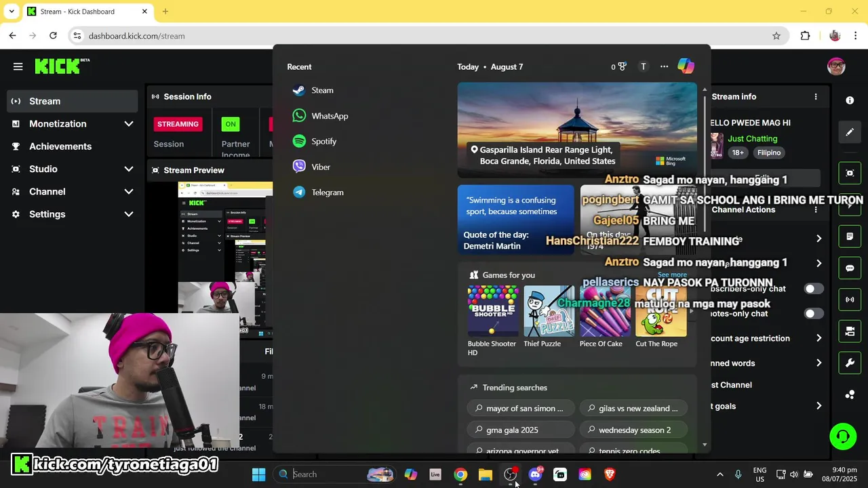Open a new Chrome tab
The height and width of the screenshot is (488, 868).
coord(165,12)
